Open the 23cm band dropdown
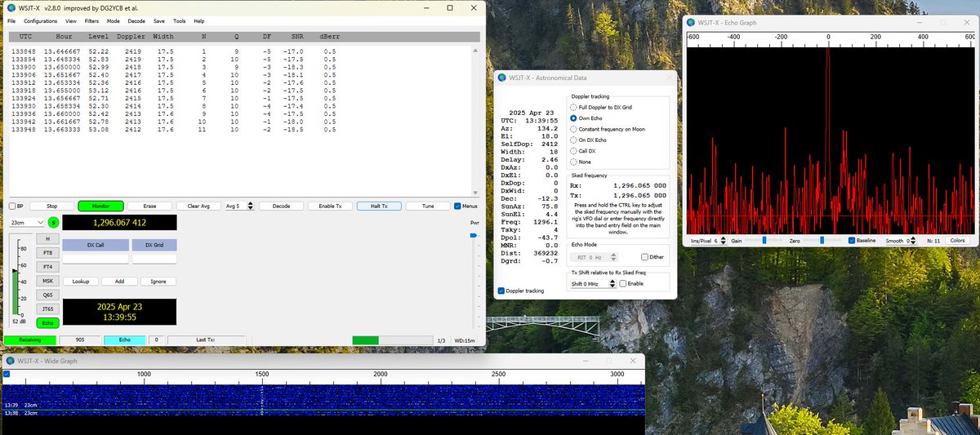Viewport: 980px width, 435px height. pos(27,222)
